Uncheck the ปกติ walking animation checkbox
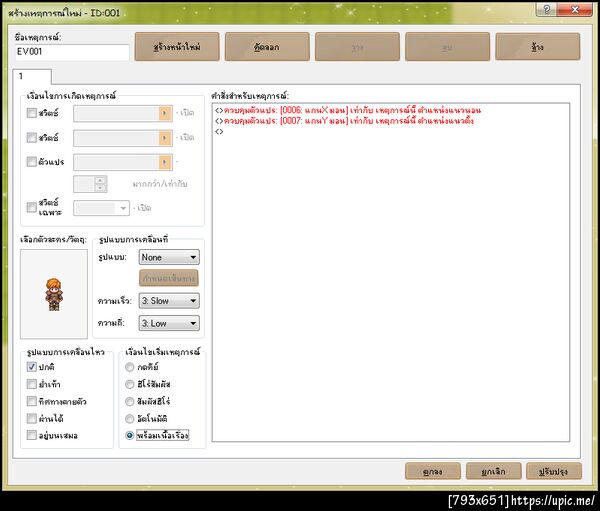The width and height of the screenshot is (600, 511). (x=32, y=367)
